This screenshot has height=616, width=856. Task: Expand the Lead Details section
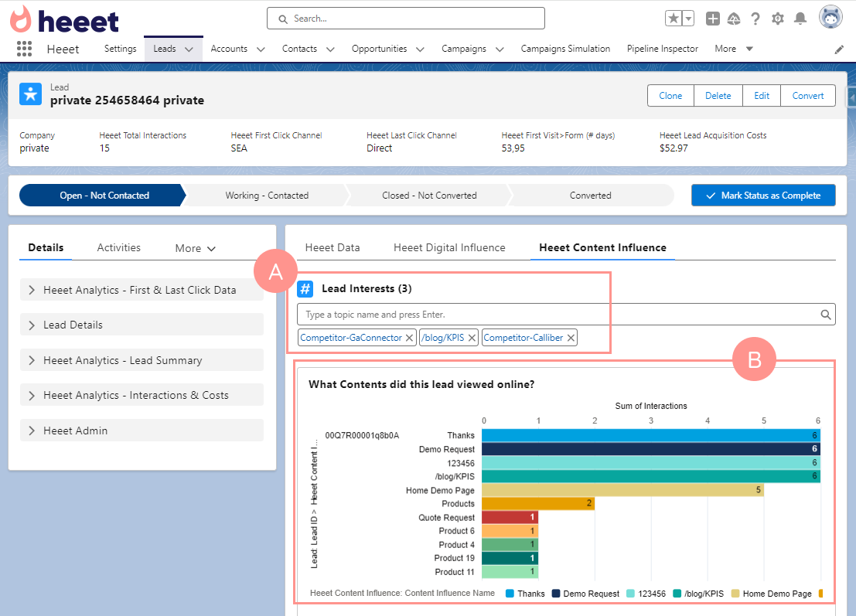[142, 325]
